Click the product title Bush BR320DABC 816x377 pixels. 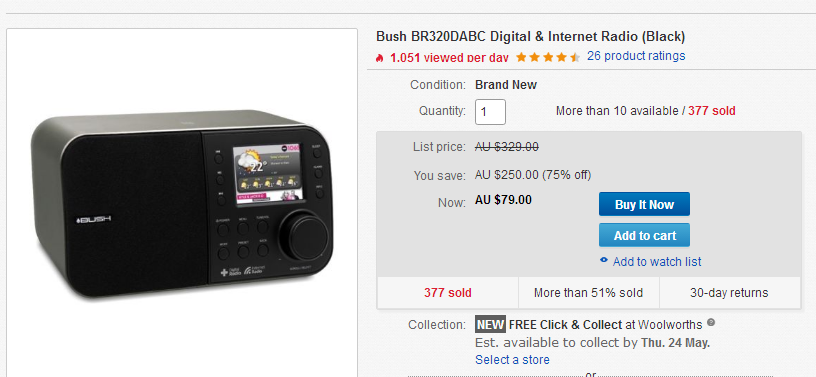531,36
